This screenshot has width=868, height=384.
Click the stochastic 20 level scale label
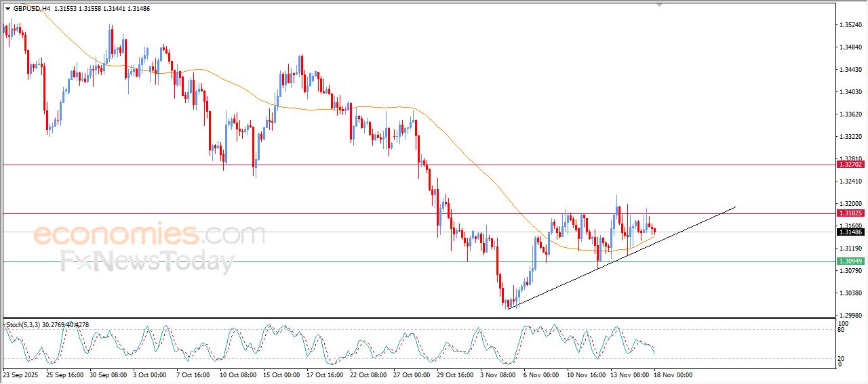841,358
